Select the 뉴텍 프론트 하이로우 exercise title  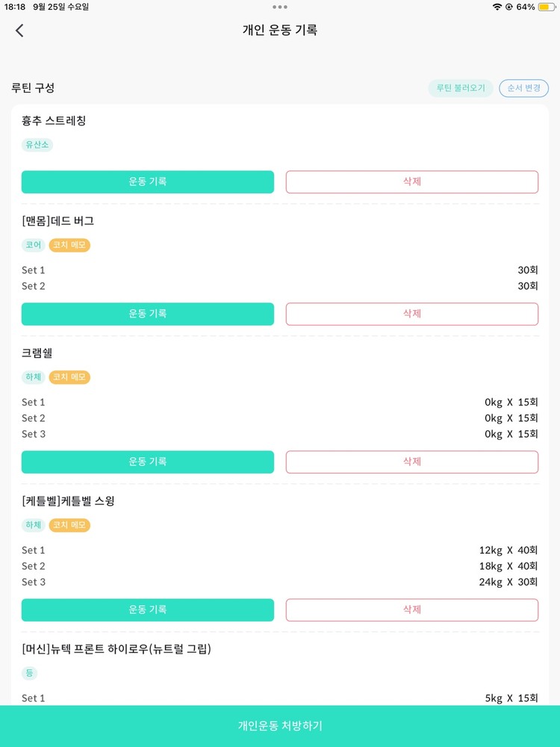point(116,649)
